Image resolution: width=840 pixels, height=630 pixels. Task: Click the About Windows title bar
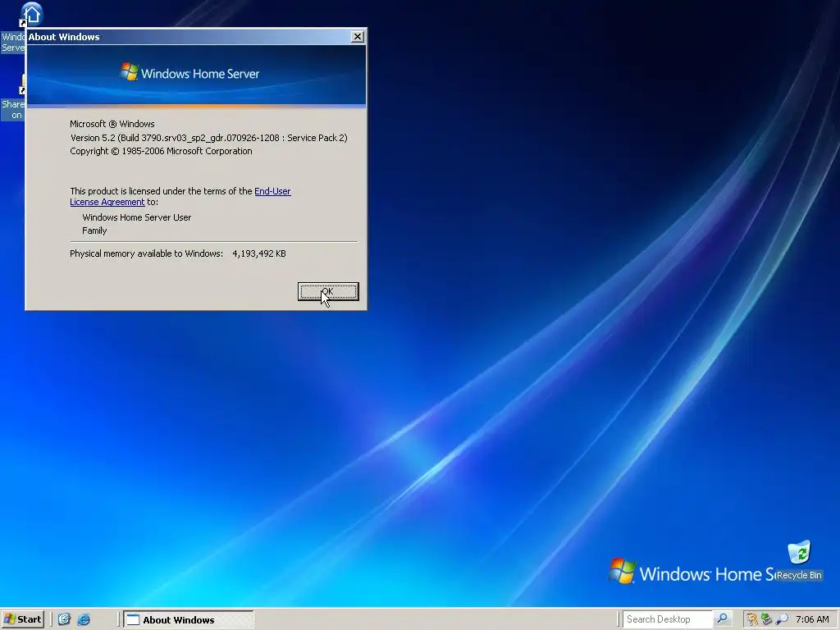pyautogui.click(x=188, y=36)
